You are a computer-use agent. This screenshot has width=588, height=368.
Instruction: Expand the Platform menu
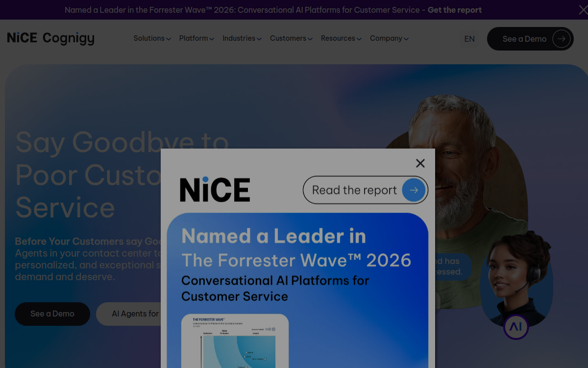[x=196, y=38]
